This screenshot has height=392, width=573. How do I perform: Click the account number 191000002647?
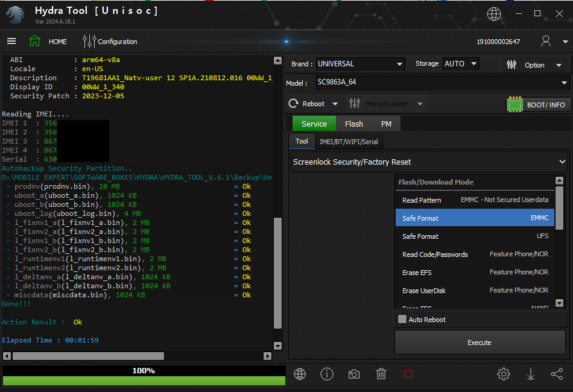click(x=498, y=42)
